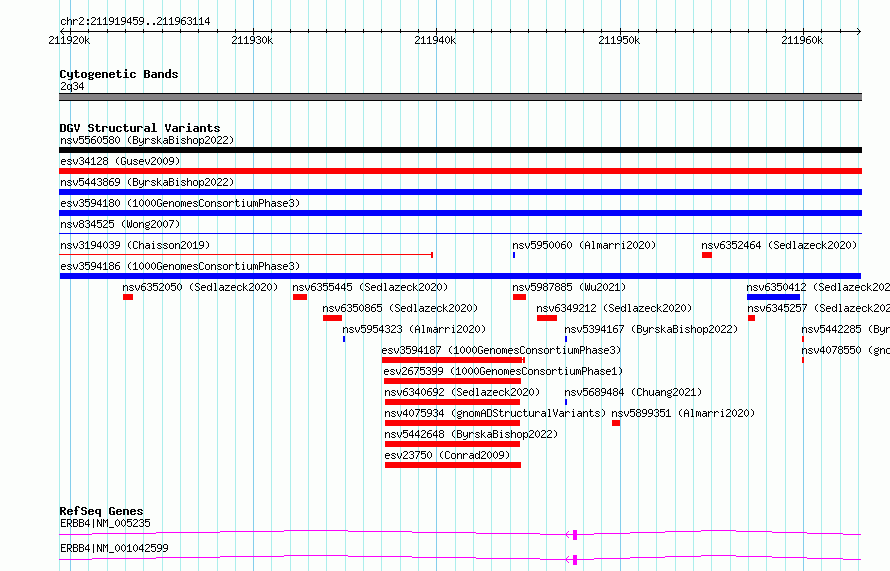Select nsv5899351 (Almarri2020) label
This screenshot has width=890, height=571.
(683, 413)
